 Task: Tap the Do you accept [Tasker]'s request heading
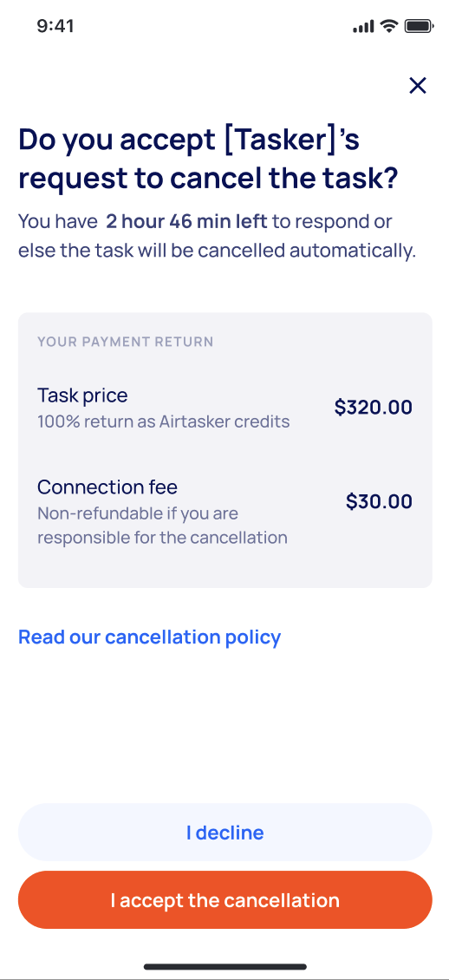click(x=208, y=159)
